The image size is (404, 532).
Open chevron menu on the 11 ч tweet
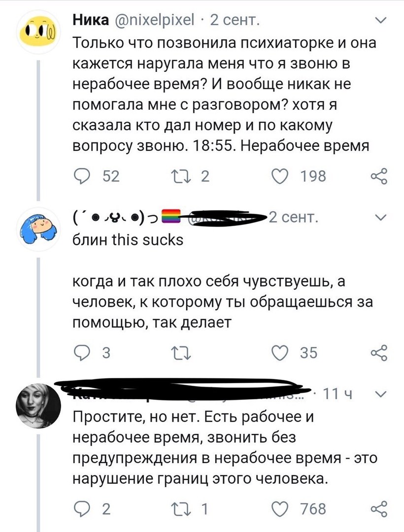click(380, 394)
